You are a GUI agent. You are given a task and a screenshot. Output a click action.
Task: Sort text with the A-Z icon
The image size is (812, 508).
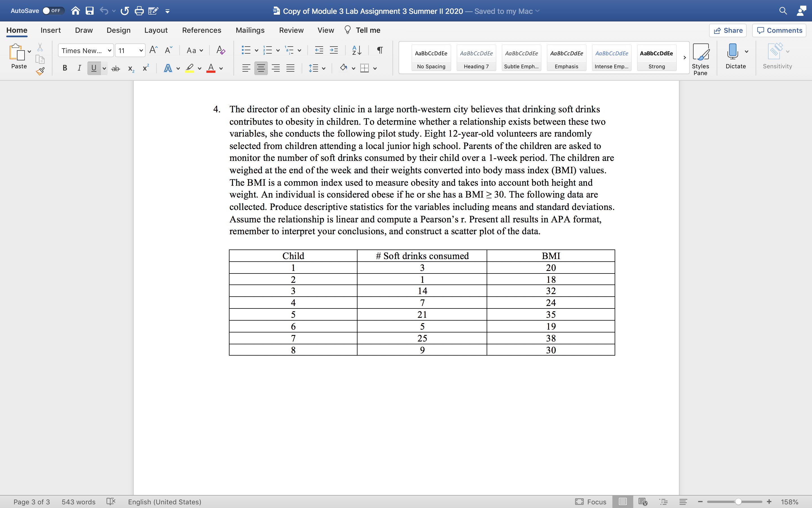click(x=356, y=50)
